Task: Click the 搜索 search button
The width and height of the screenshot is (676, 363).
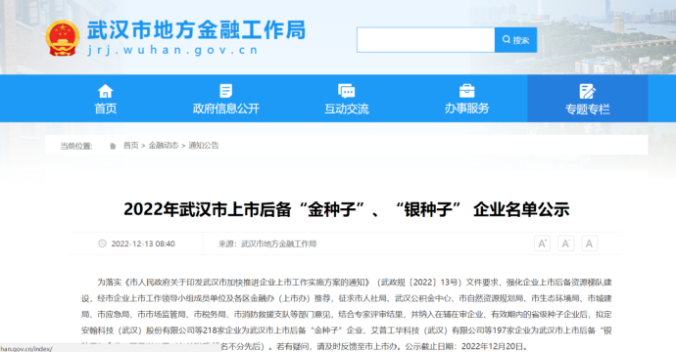Action: [x=516, y=40]
